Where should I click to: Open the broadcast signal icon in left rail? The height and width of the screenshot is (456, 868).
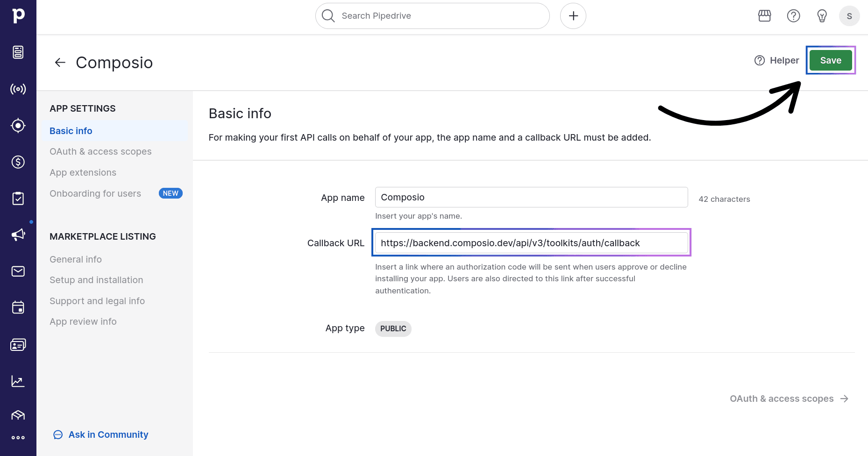point(18,89)
